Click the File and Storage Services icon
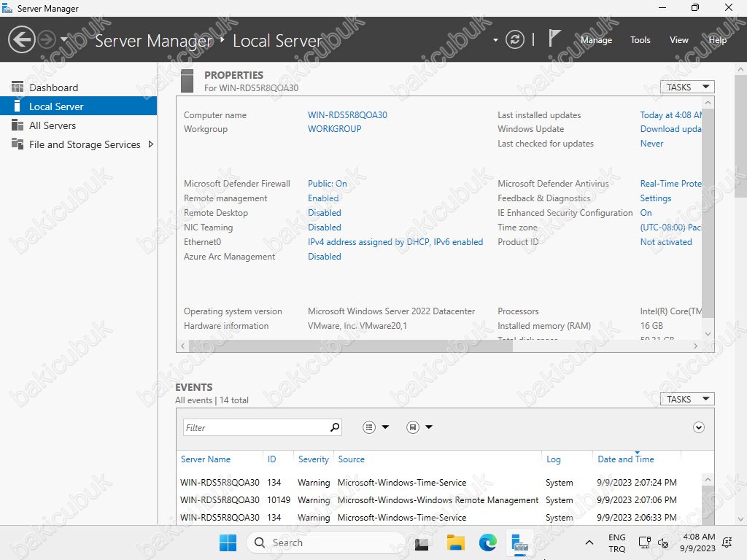 [x=18, y=144]
